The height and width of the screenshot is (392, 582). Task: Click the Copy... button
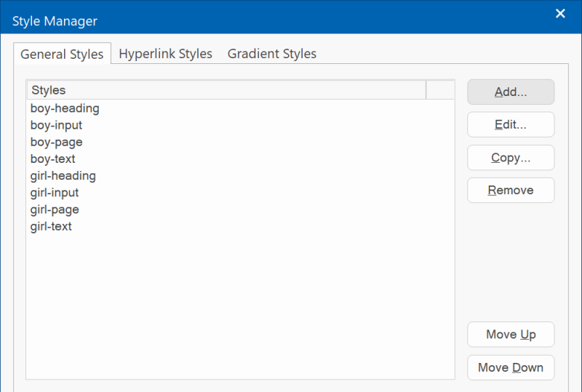(x=511, y=157)
